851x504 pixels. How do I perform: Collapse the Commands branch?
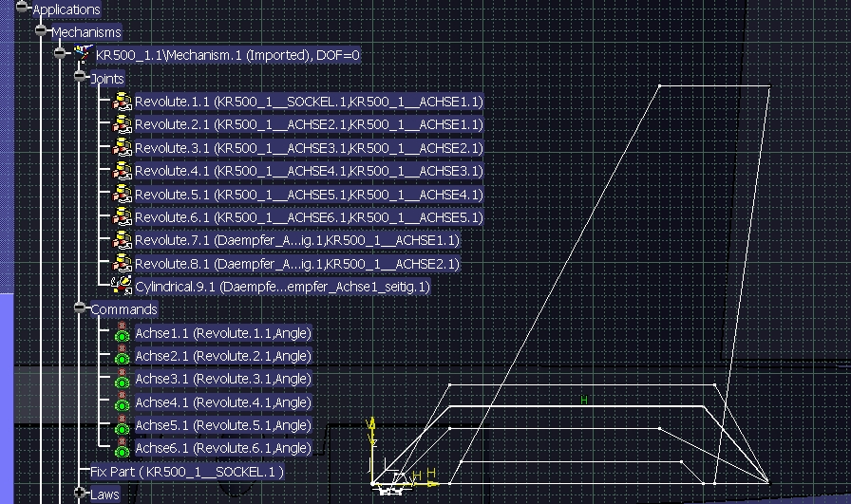pyautogui.click(x=80, y=308)
